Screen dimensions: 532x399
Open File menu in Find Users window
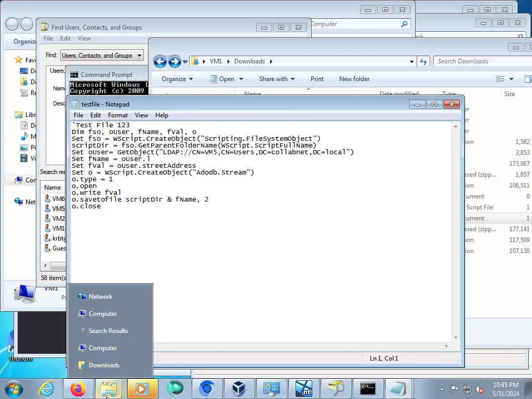[x=48, y=38]
